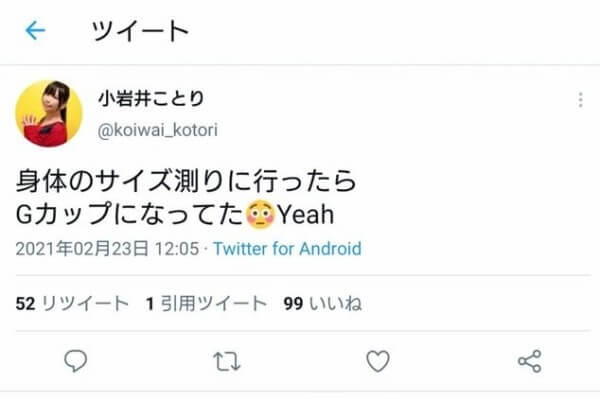Click the share icon
This screenshot has height=399, width=600.
pos(530,361)
